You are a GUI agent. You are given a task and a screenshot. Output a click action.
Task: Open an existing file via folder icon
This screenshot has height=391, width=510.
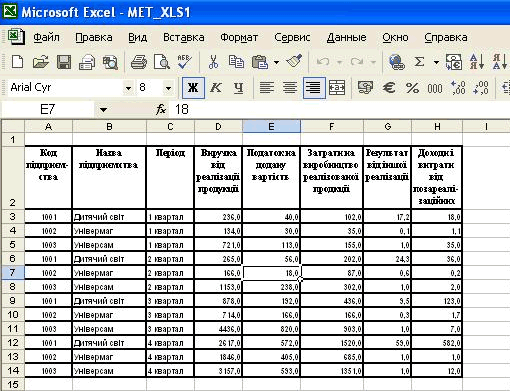click(41, 62)
